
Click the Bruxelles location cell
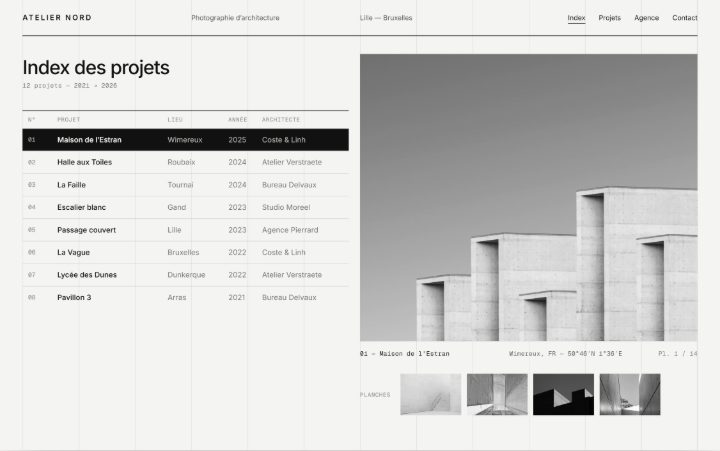(183, 252)
